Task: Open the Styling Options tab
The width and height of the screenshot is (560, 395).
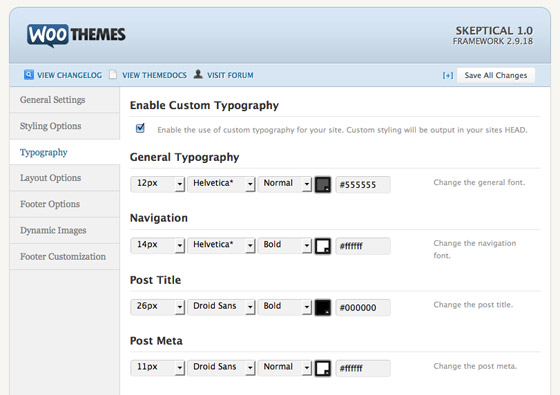Action: coord(65,126)
